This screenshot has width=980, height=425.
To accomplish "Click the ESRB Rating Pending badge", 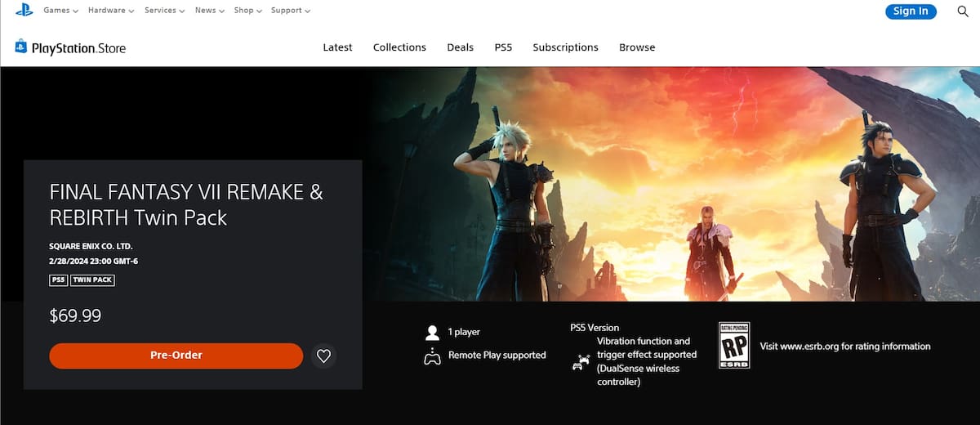I will (733, 345).
